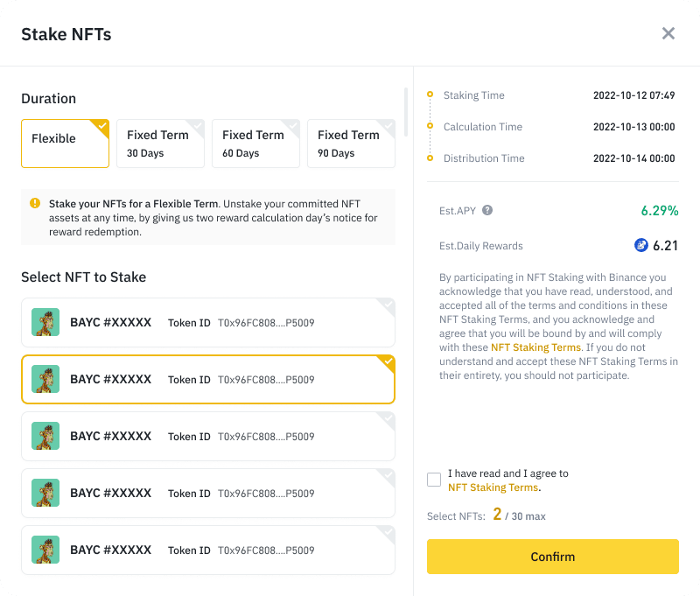Click the checkmark badge on the Flexible option
700x596 pixels.
pyautogui.click(x=102, y=124)
